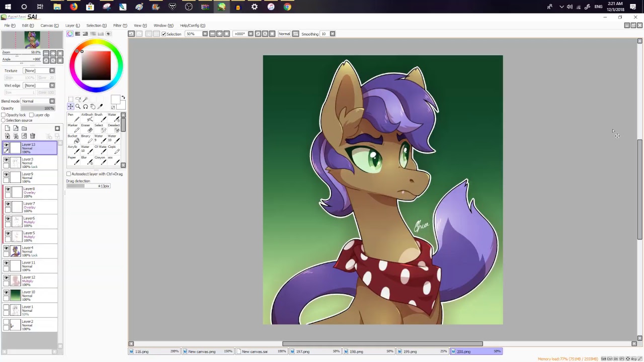Create a new layer folder
Screen dimensions: 644x362
coord(24,128)
